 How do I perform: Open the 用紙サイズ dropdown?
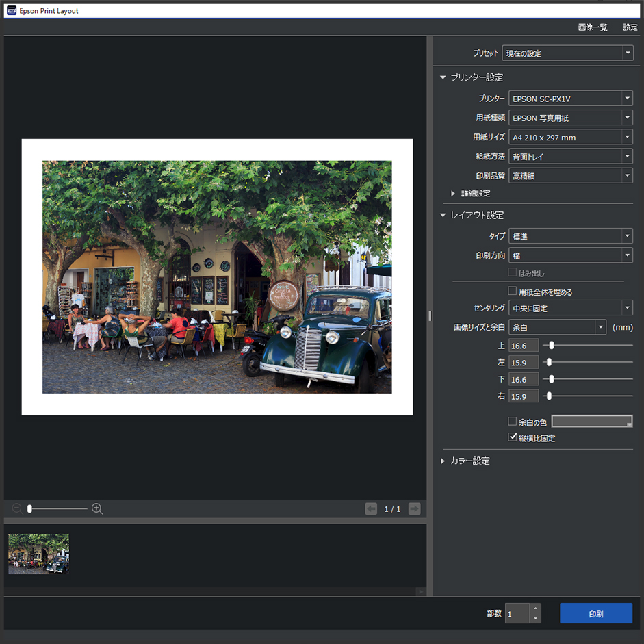click(570, 137)
